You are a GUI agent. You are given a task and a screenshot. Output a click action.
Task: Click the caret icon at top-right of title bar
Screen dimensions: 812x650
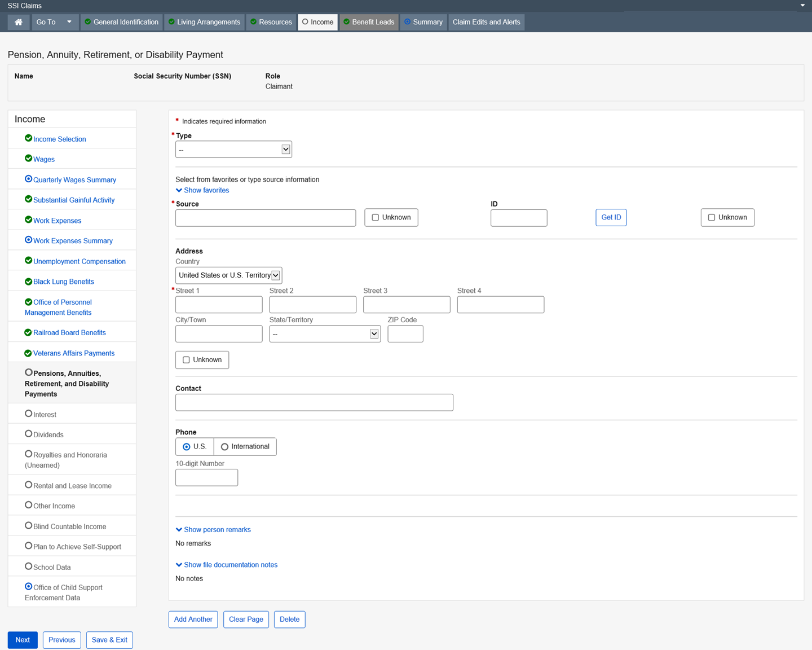click(x=802, y=6)
